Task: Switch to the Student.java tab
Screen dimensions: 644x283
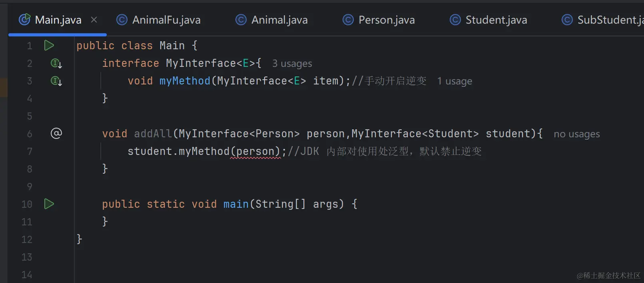Action: pyautogui.click(x=496, y=20)
